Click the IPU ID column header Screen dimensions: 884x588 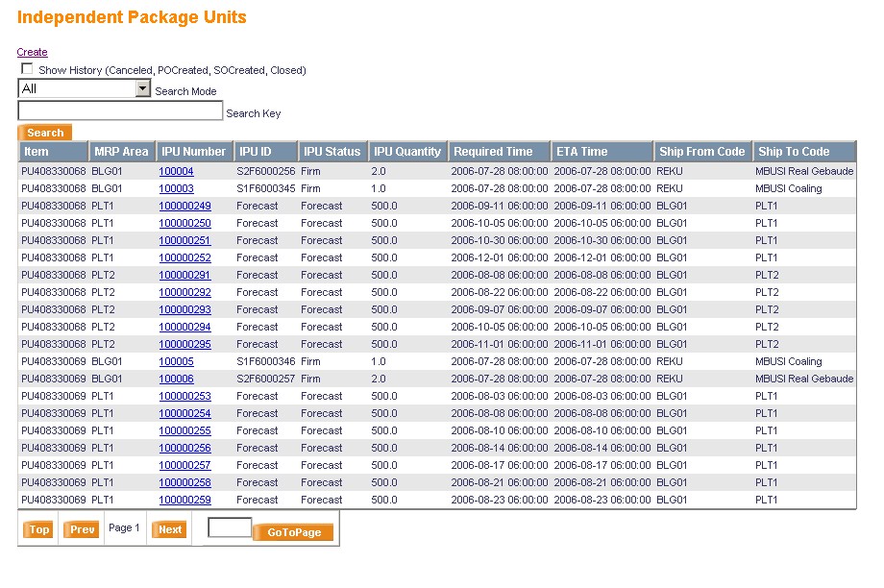[265, 152]
